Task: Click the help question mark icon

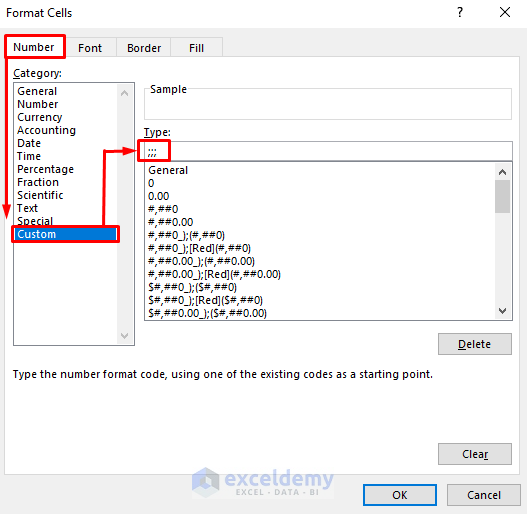Action: tap(460, 12)
